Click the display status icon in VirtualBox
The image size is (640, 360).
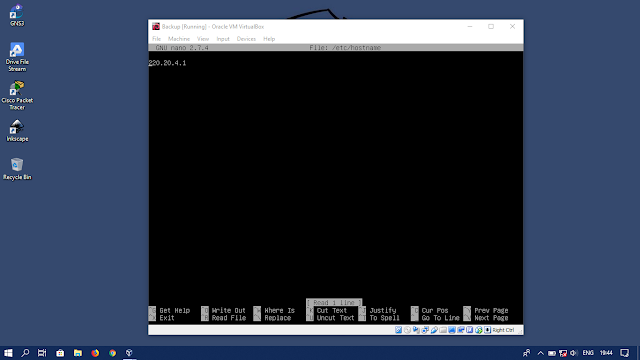452,330
